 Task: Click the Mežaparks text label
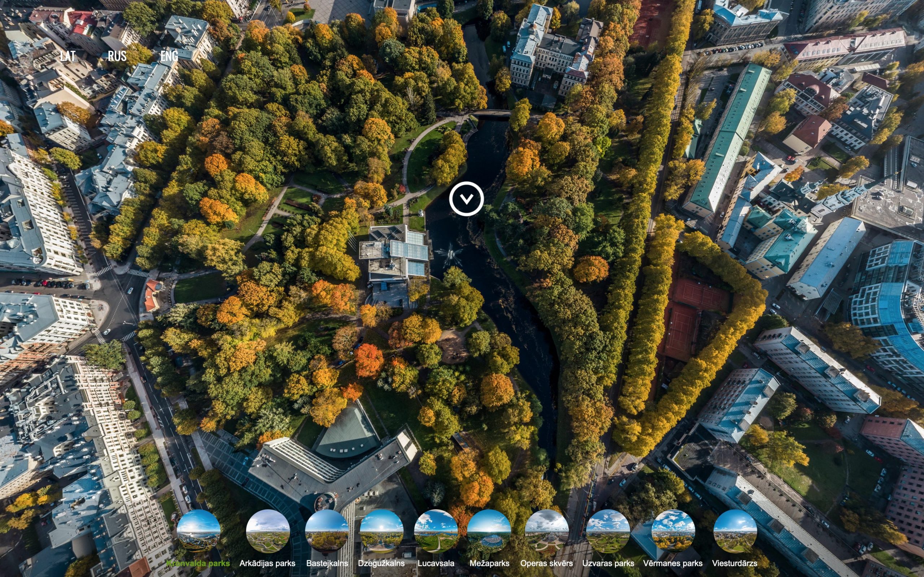click(489, 563)
